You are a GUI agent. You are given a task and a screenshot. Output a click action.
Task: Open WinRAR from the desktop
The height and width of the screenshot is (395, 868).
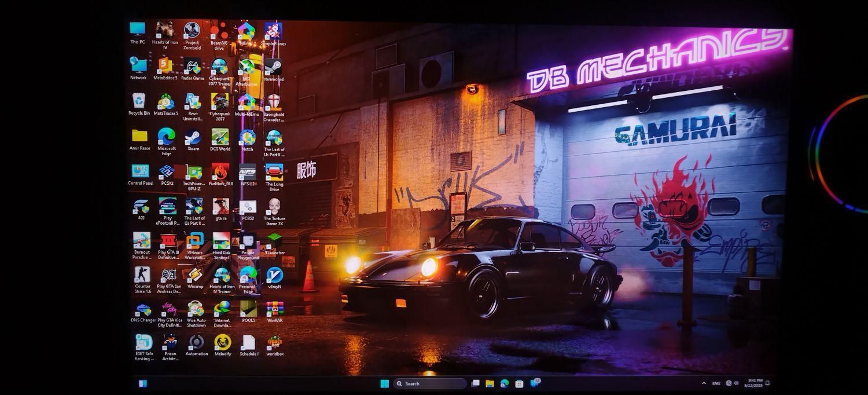tap(275, 312)
